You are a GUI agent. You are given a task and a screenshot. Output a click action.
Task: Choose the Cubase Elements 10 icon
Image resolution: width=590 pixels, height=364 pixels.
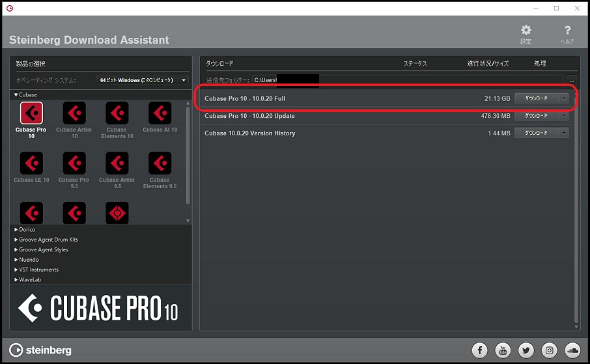117,113
